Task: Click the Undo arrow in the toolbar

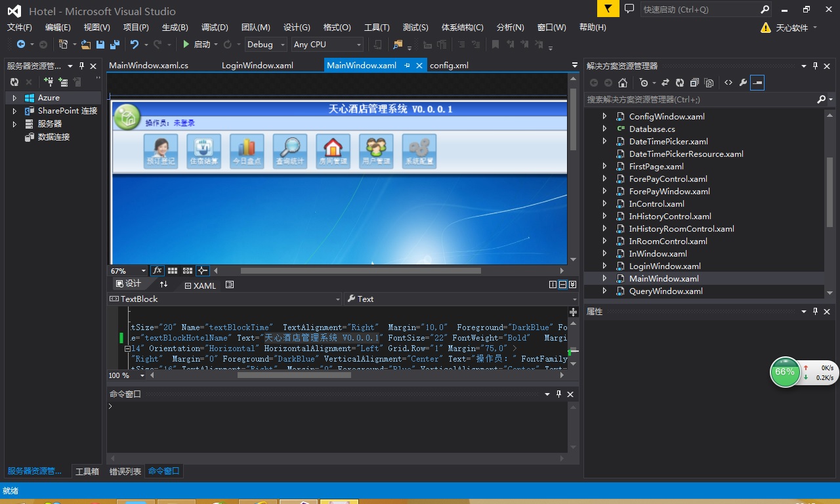Action: click(135, 45)
